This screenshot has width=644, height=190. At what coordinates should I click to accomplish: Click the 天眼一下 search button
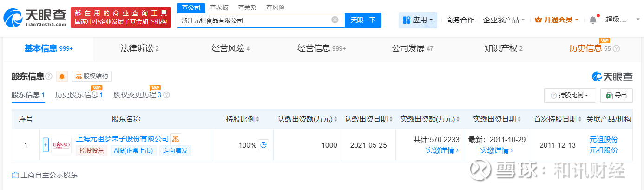coord(363,20)
